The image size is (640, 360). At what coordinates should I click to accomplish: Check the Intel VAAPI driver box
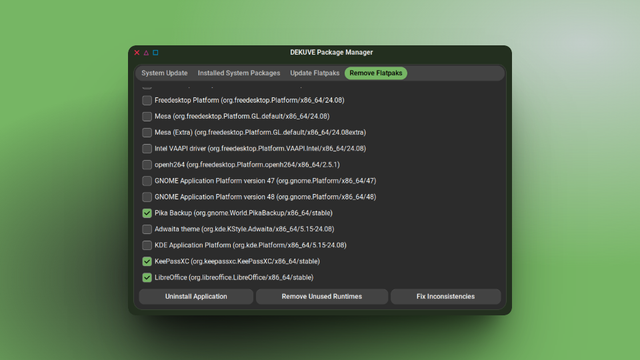[x=147, y=149]
